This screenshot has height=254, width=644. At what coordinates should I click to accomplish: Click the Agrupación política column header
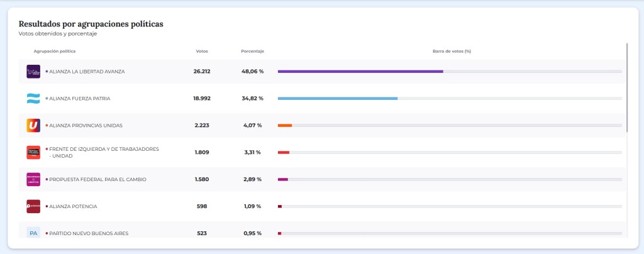pyautogui.click(x=55, y=51)
